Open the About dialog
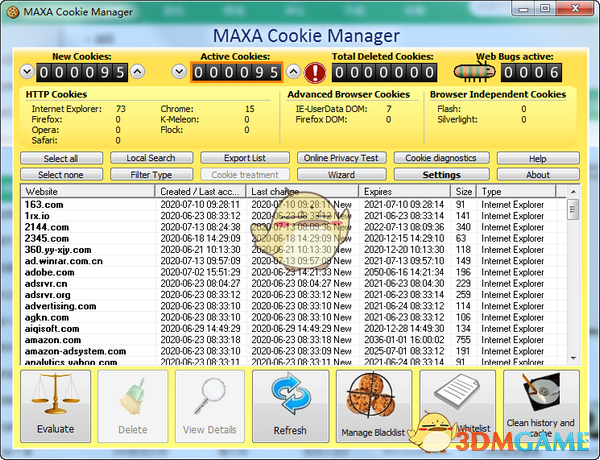Image resolution: width=600 pixels, height=460 pixels. tap(538, 175)
